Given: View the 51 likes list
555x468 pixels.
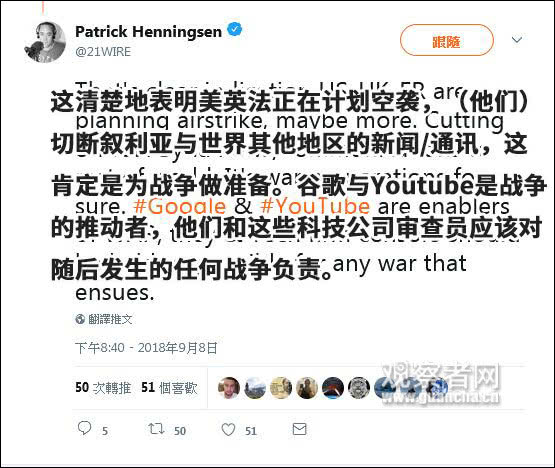Looking at the screenshot, I should pyautogui.click(x=169, y=388).
